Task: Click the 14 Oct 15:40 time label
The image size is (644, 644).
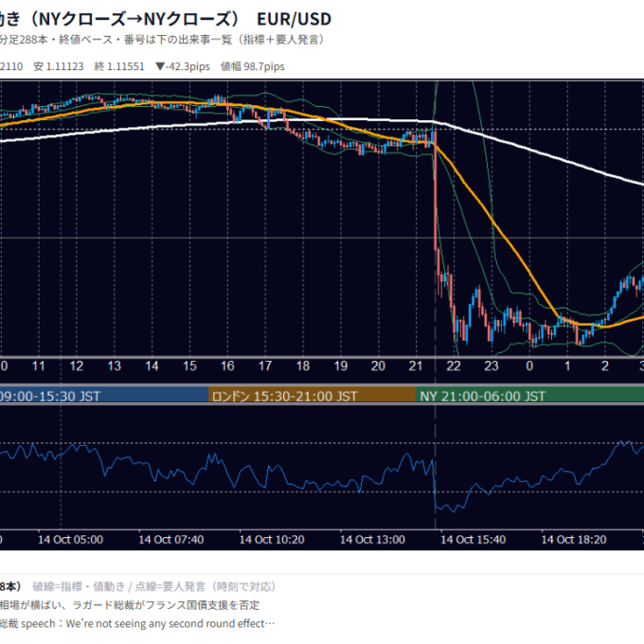Action: click(474, 539)
